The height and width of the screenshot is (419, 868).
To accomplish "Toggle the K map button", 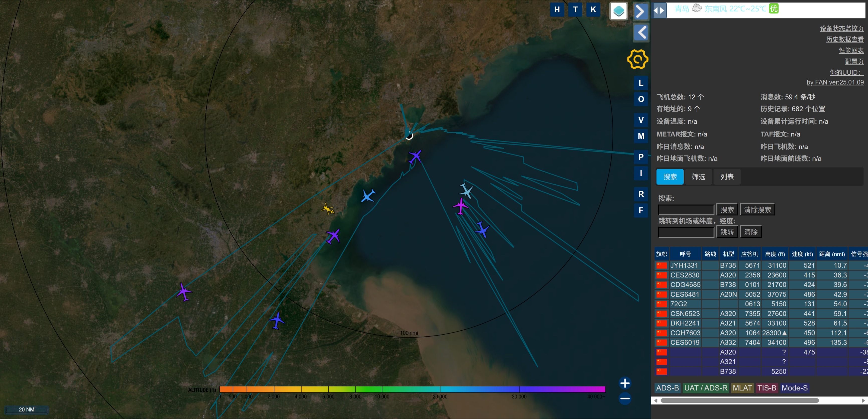I will pyautogui.click(x=593, y=10).
